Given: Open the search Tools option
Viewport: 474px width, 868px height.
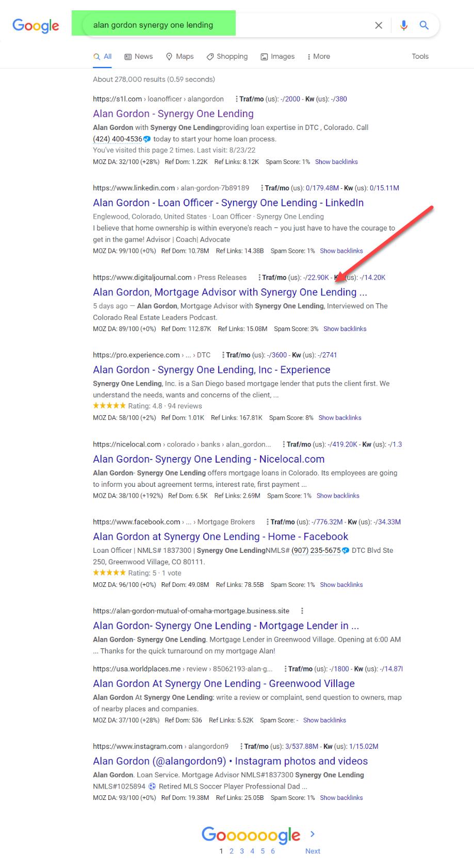Looking at the screenshot, I should coord(420,57).
